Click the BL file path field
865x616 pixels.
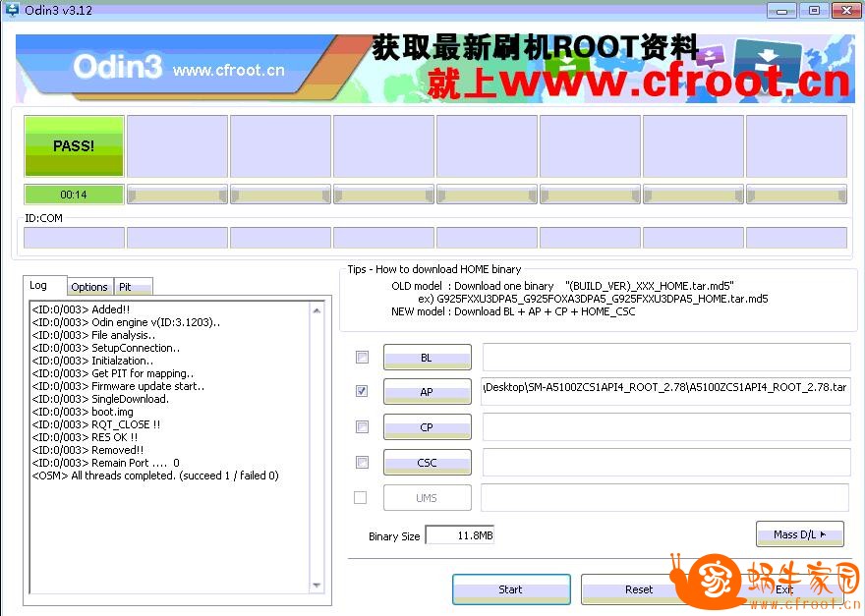click(x=665, y=357)
